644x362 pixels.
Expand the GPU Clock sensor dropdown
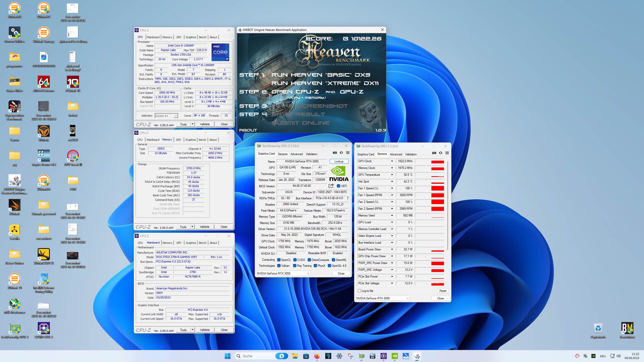click(392, 161)
